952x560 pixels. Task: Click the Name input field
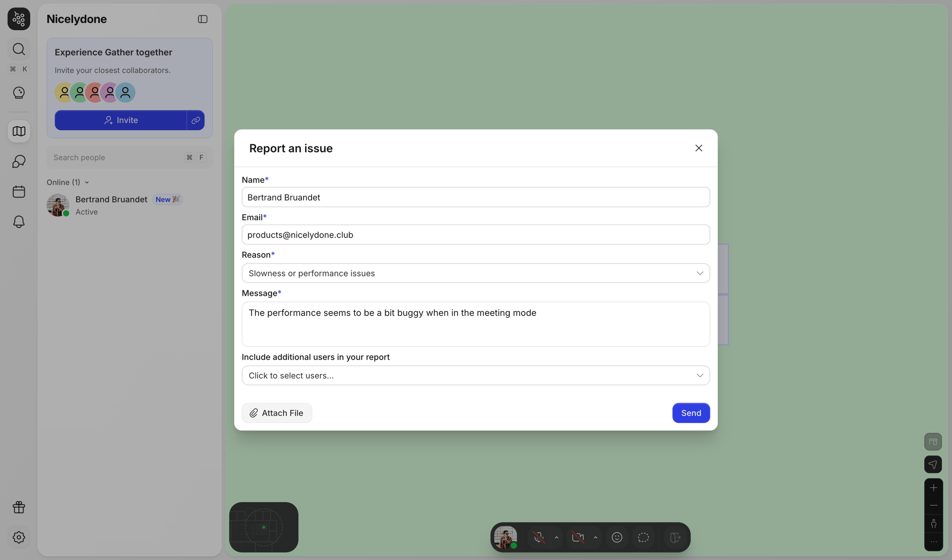476,197
